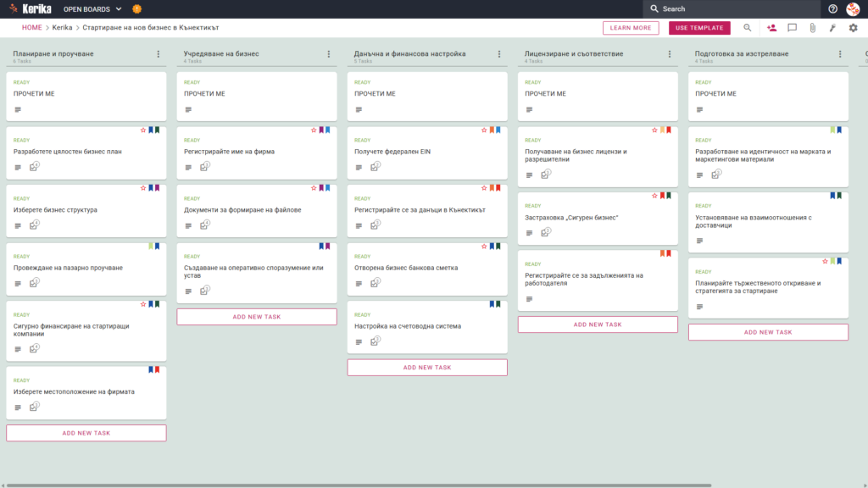Go to HOME breadcrumb

coord(31,28)
